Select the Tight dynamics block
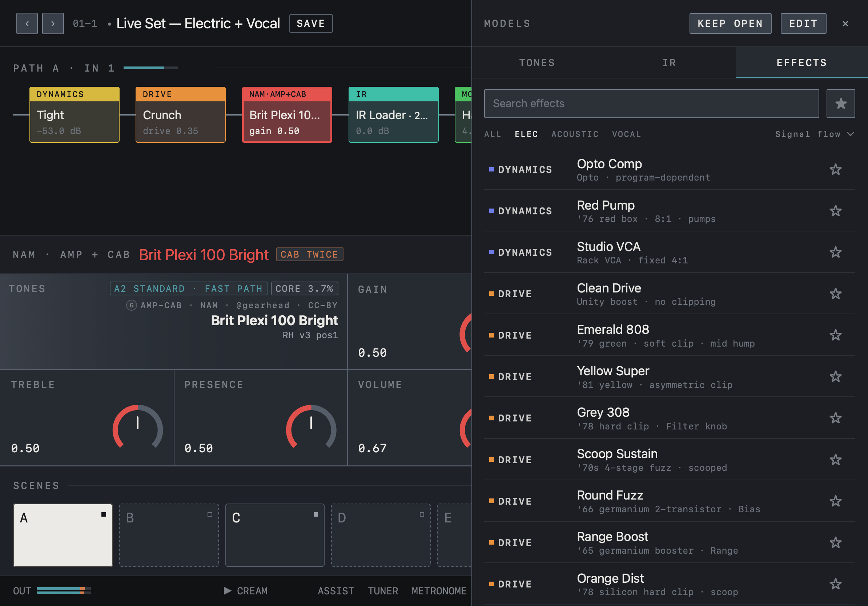 click(75, 115)
